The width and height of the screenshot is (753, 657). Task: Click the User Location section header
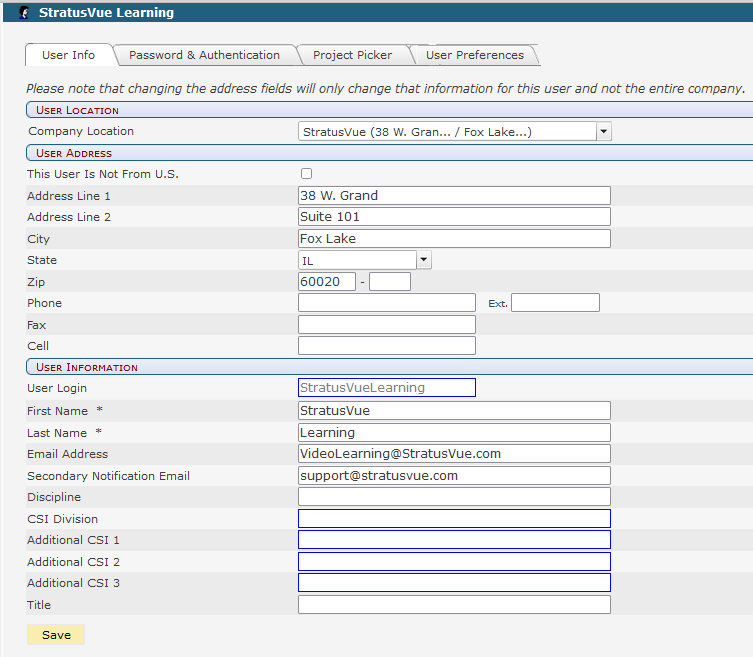pyautogui.click(x=389, y=110)
